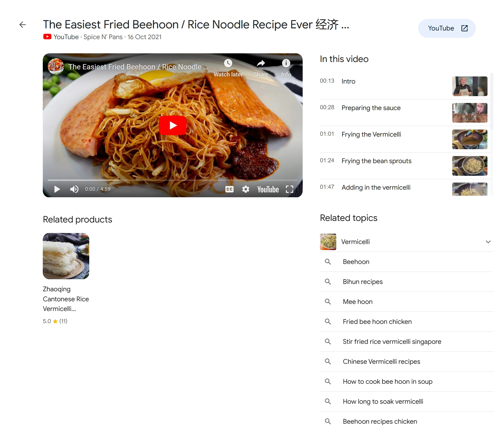Mute the video volume
The height and width of the screenshot is (446, 504).
point(74,189)
